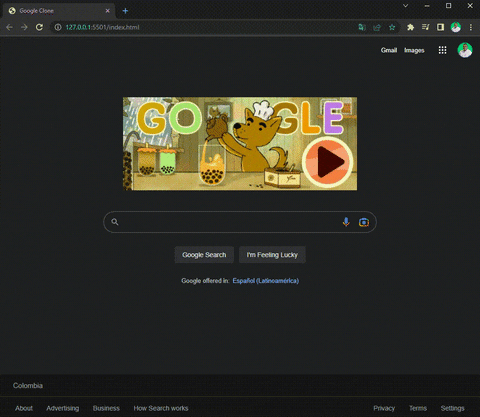Viewport: 480px width, 417px height.
Task: Open the Gmail link
Action: pos(389,50)
